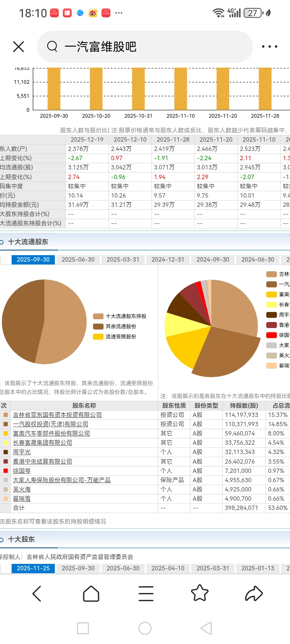Tap the search magnifier icon
The height and width of the screenshot is (644, 290).
pyautogui.click(x=52, y=47)
